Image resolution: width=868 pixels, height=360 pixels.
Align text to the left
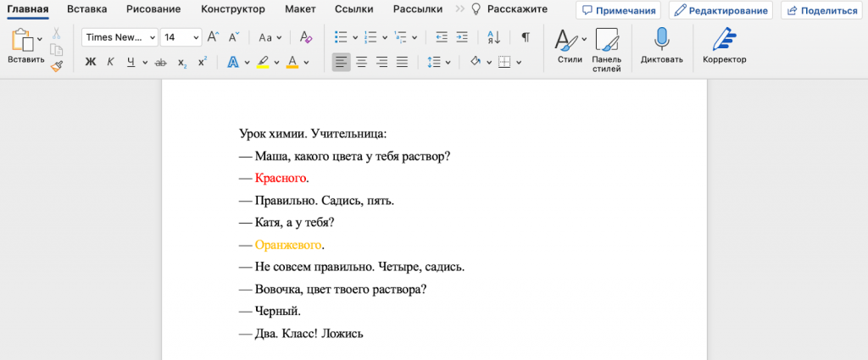tap(342, 62)
